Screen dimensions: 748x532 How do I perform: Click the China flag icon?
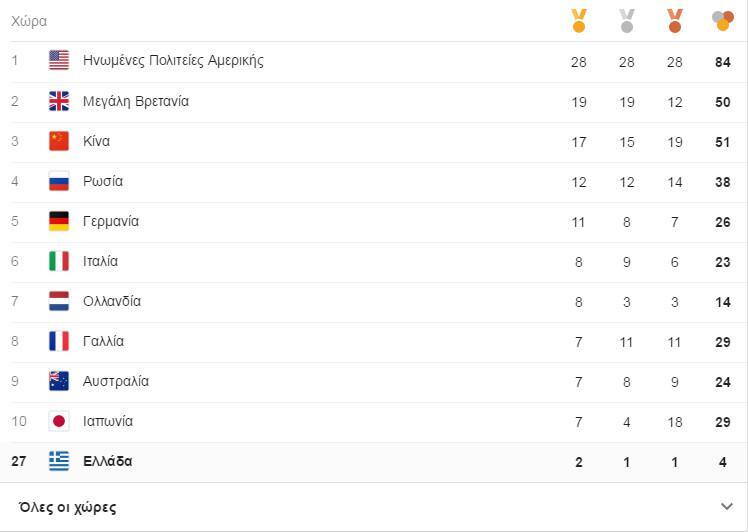click(59, 141)
